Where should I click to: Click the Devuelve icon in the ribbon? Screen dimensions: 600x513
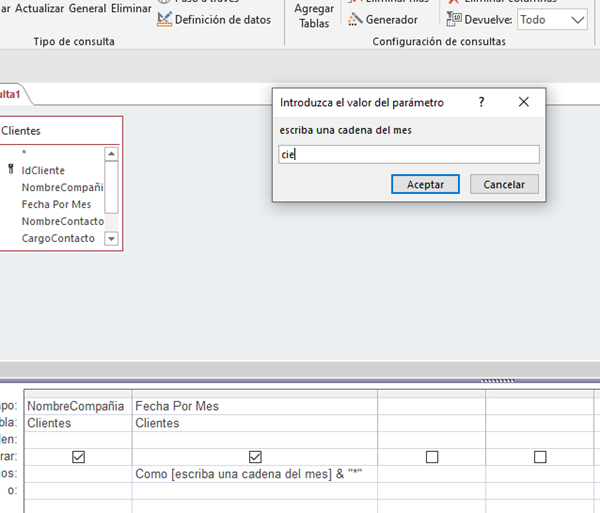(454, 19)
